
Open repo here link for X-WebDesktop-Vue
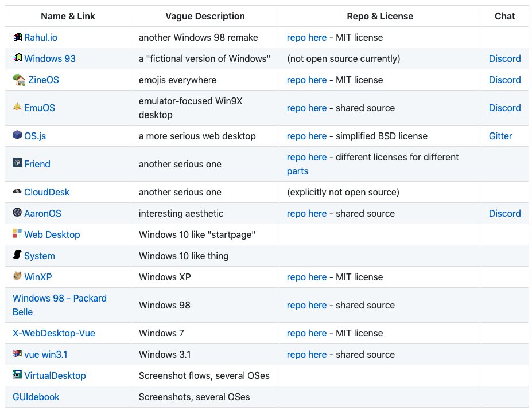306,334
